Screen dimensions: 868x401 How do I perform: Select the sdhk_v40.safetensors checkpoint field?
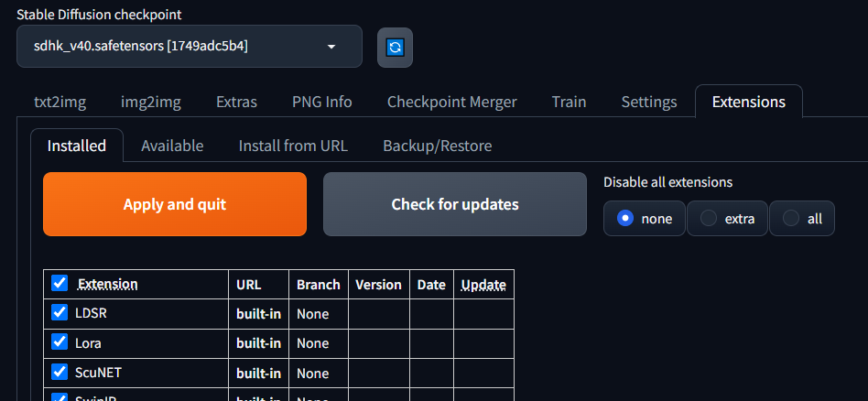click(x=190, y=47)
